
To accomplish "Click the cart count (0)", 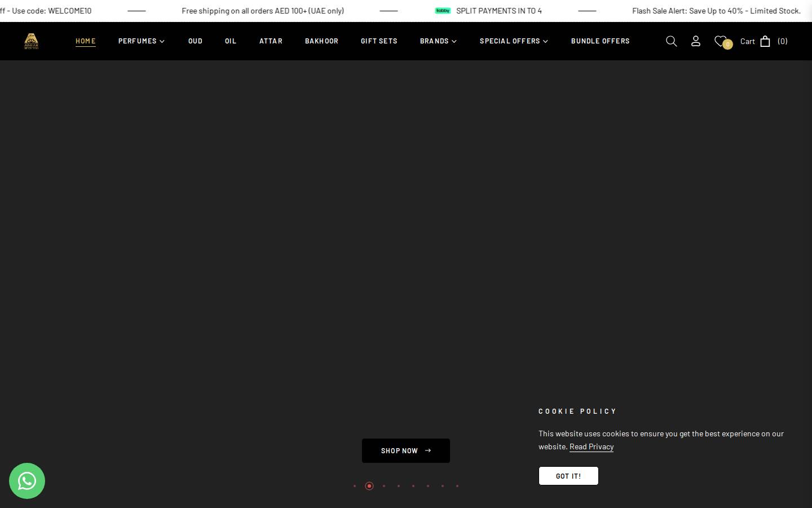I will 783,41.
